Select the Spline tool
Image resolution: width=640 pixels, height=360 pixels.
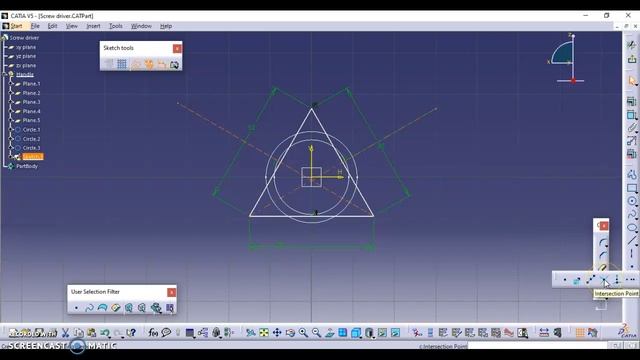tap(632, 214)
